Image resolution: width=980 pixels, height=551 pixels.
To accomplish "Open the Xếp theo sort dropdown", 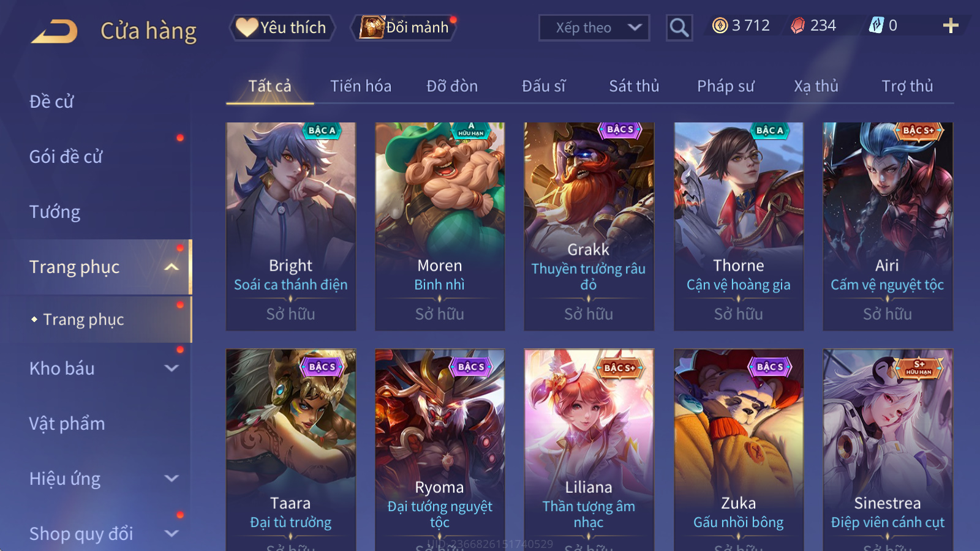I will (594, 28).
